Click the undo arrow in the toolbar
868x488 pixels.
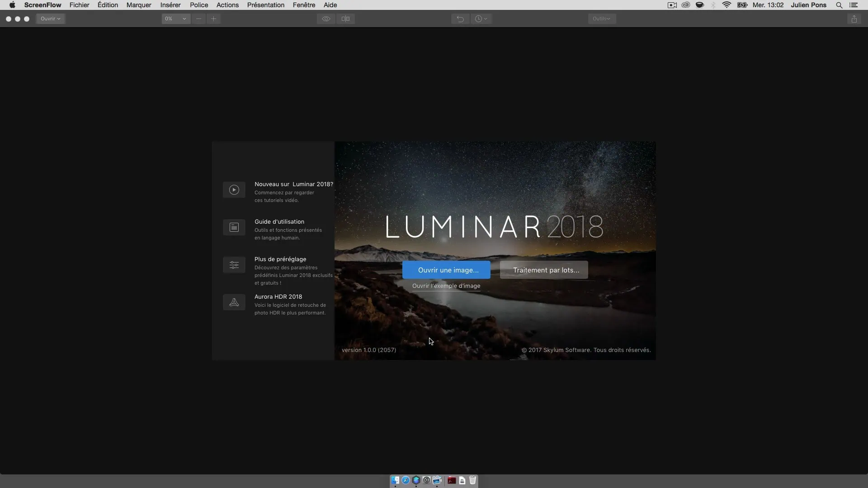click(460, 19)
